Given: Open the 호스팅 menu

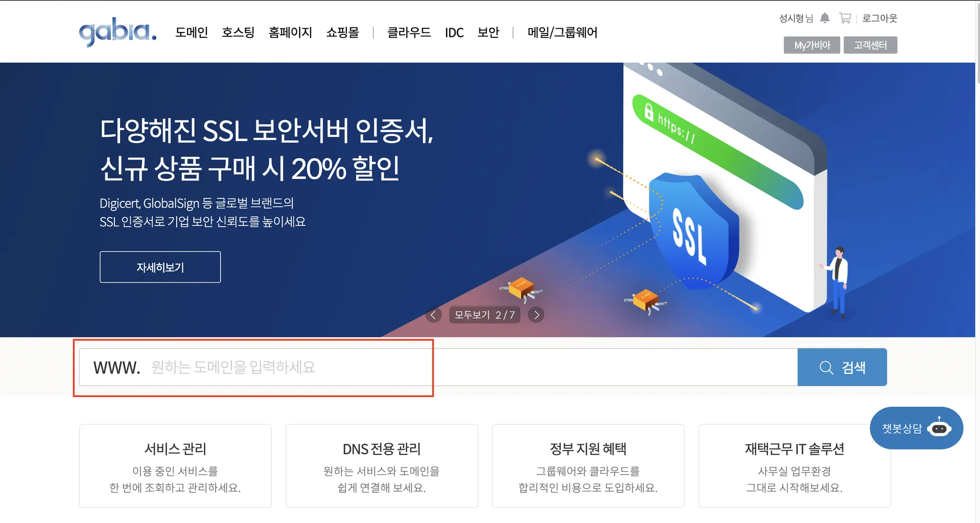Looking at the screenshot, I should click(238, 33).
